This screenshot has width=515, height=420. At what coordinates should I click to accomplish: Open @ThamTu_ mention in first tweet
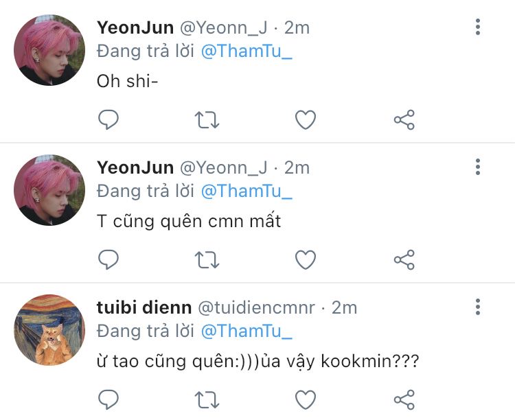(247, 51)
